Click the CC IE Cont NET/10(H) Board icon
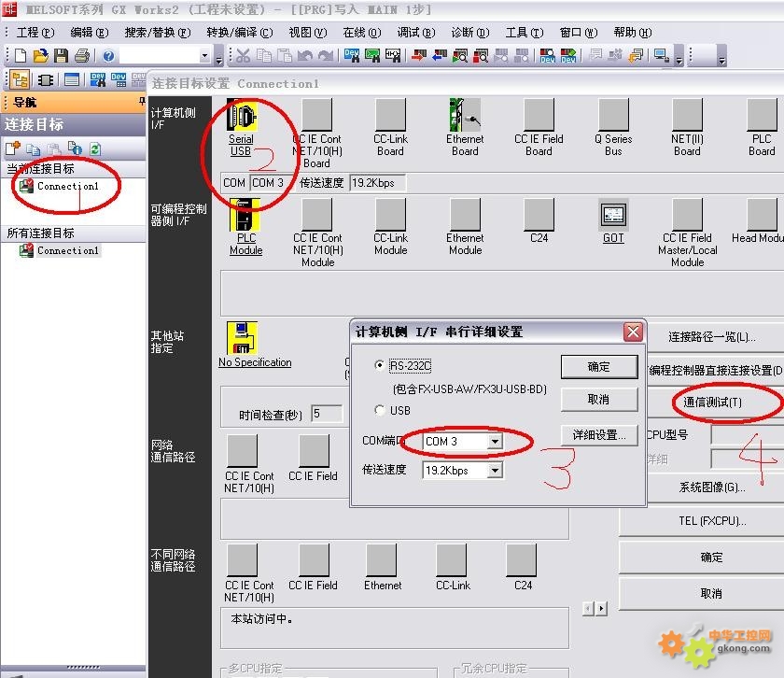This screenshot has width=784, height=678. point(317,115)
